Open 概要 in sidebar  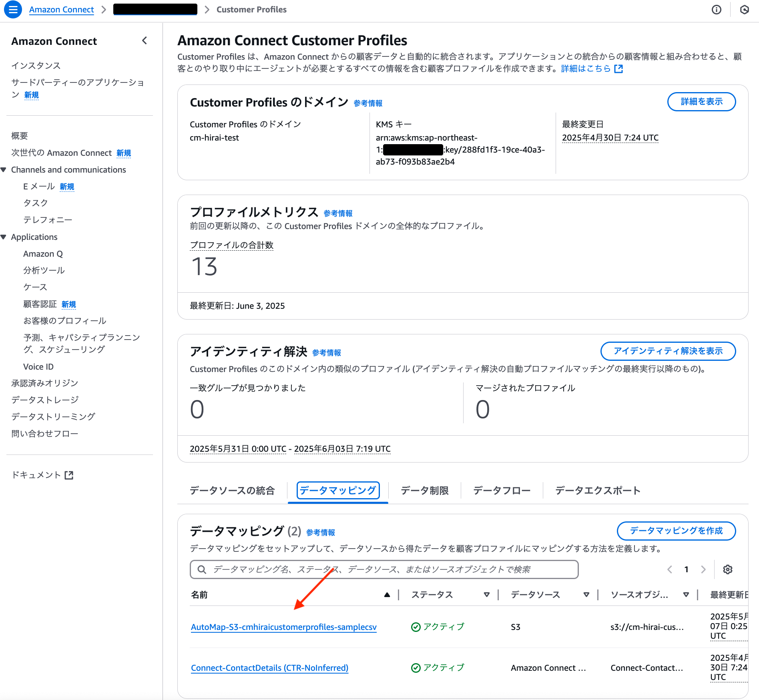20,136
